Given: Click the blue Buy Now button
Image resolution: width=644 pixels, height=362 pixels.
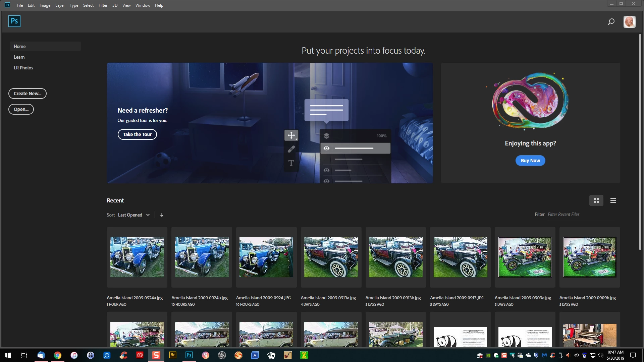Looking at the screenshot, I should coord(530,161).
